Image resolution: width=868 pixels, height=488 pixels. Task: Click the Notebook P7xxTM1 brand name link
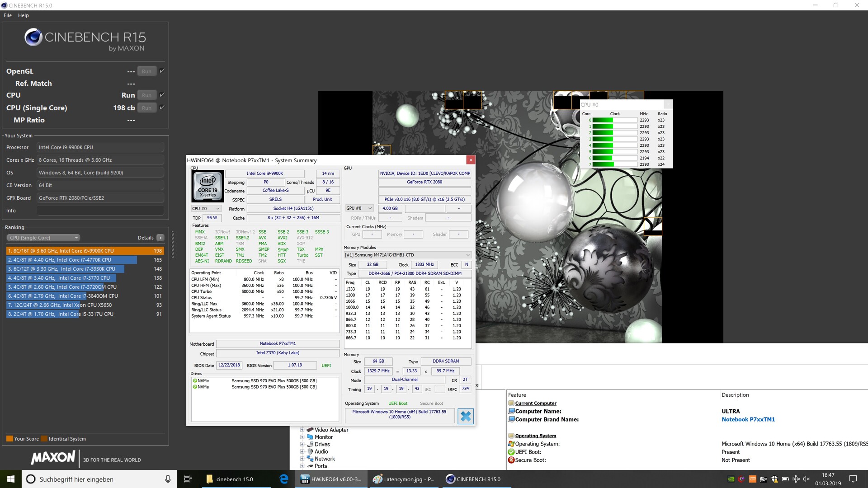point(748,419)
